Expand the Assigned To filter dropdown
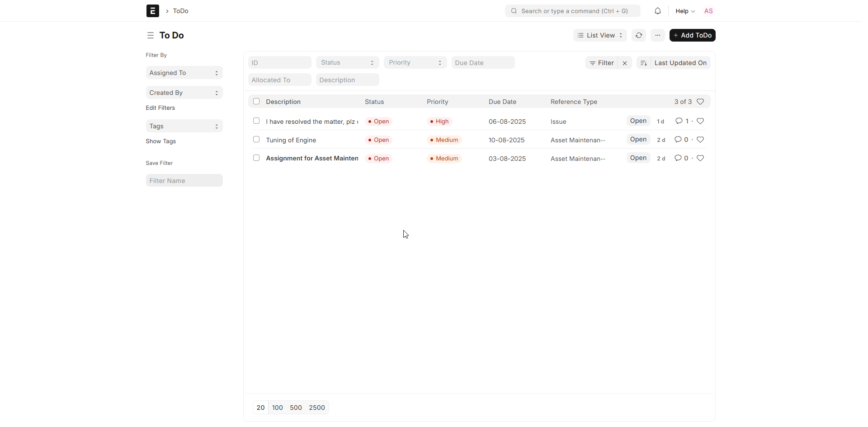 [184, 73]
